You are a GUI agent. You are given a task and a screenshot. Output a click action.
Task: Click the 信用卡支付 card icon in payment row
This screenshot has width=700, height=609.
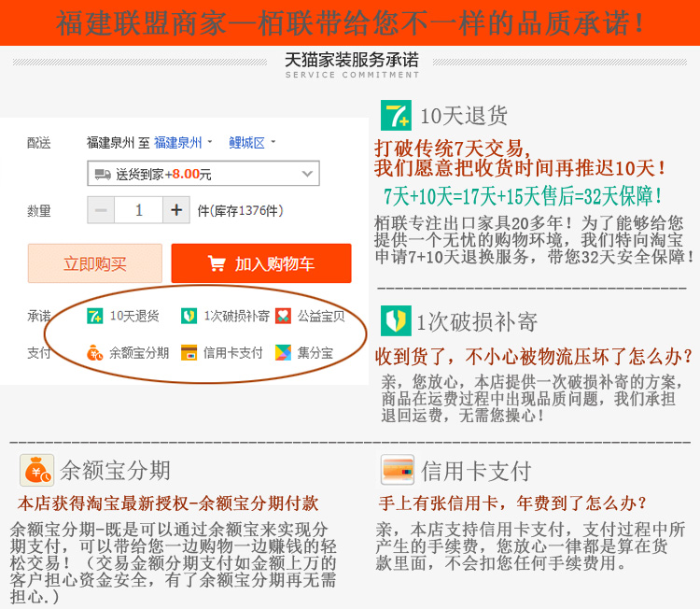tap(189, 353)
